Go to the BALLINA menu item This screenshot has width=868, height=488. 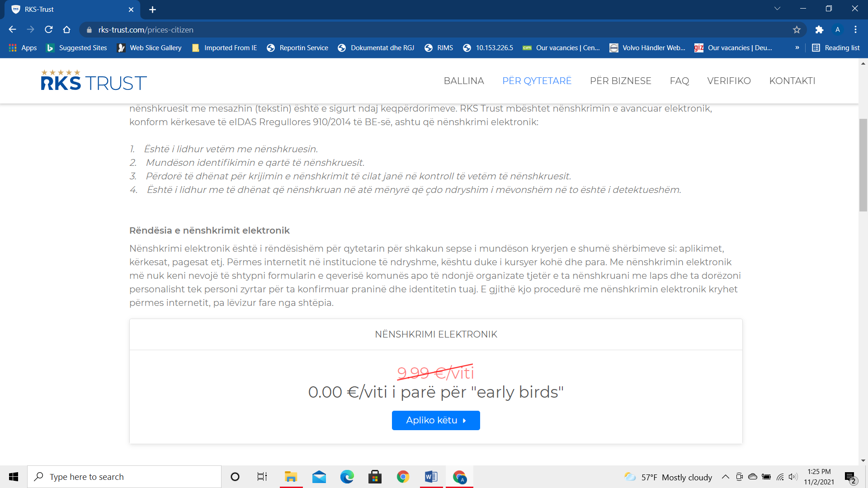pos(464,81)
